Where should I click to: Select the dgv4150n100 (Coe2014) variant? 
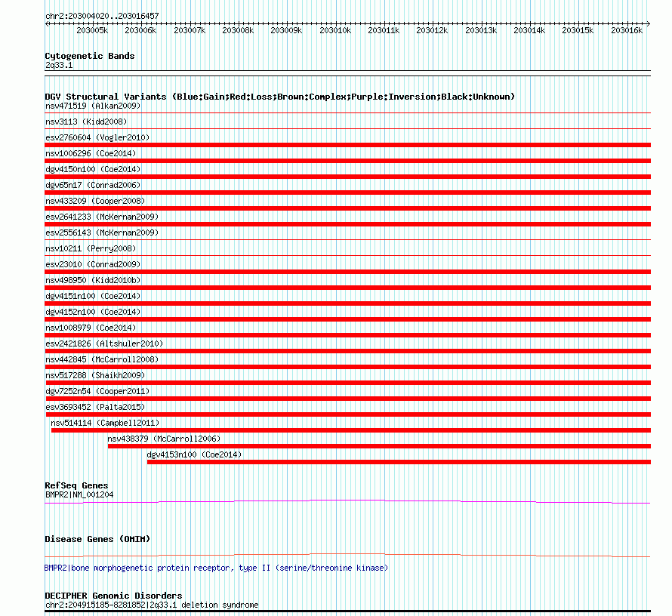point(93,169)
